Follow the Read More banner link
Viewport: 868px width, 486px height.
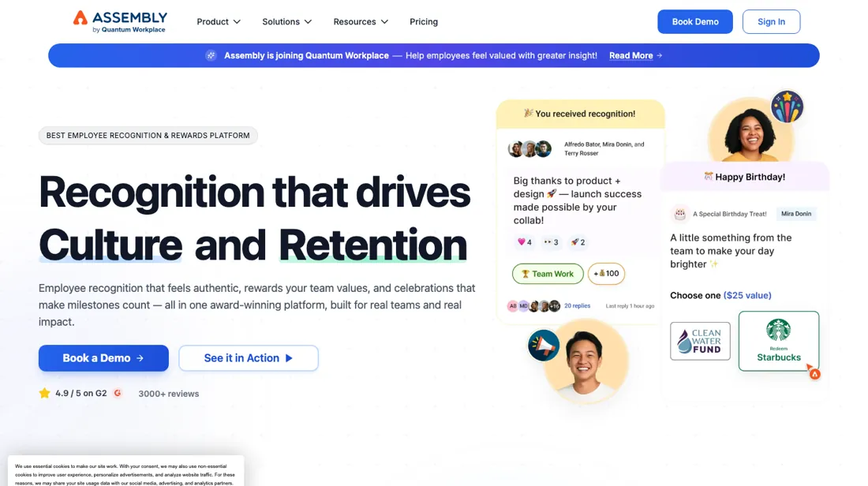635,55
